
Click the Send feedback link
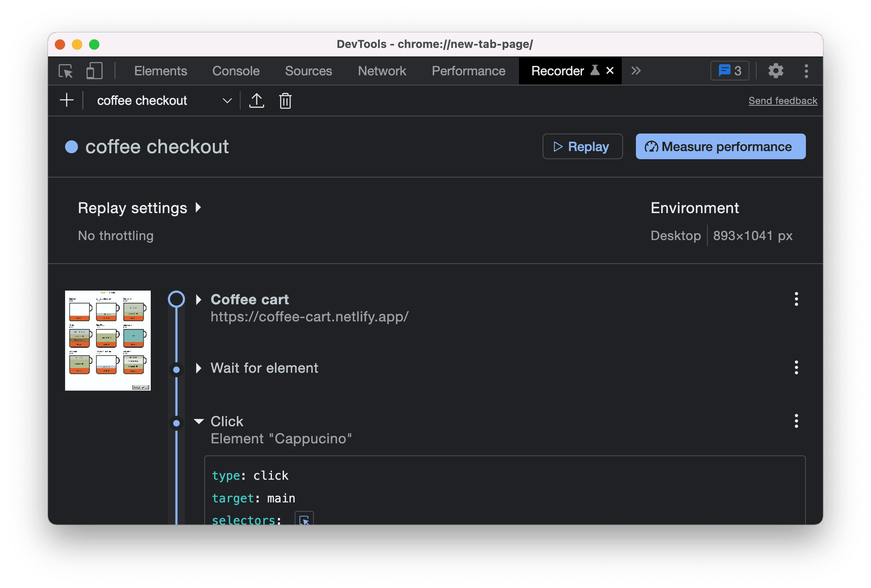[x=782, y=101]
